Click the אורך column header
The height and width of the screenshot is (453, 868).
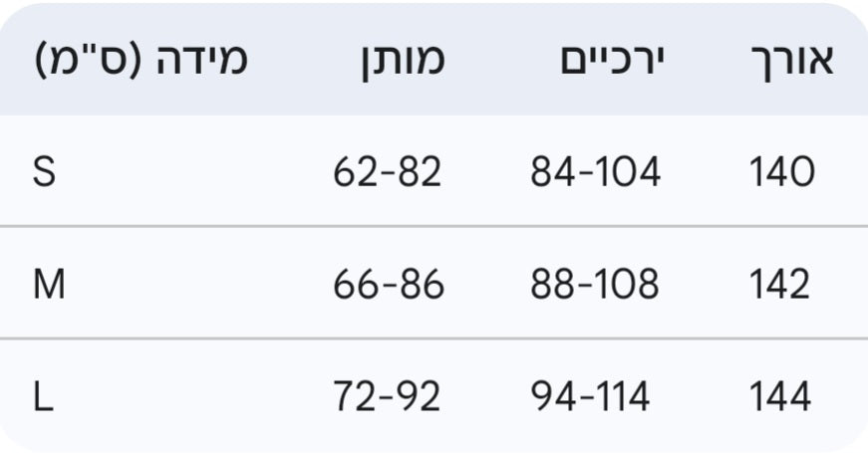tap(789, 61)
